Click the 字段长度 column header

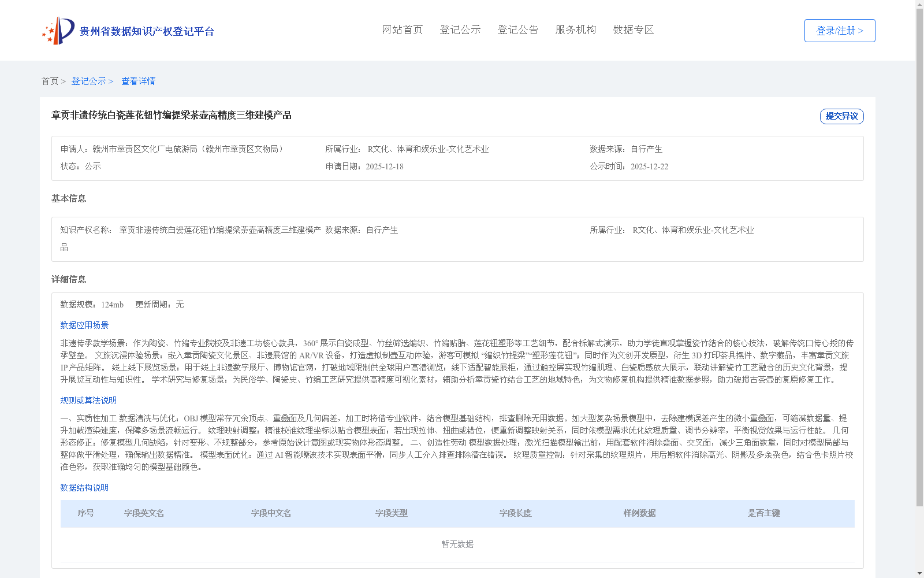pos(516,513)
